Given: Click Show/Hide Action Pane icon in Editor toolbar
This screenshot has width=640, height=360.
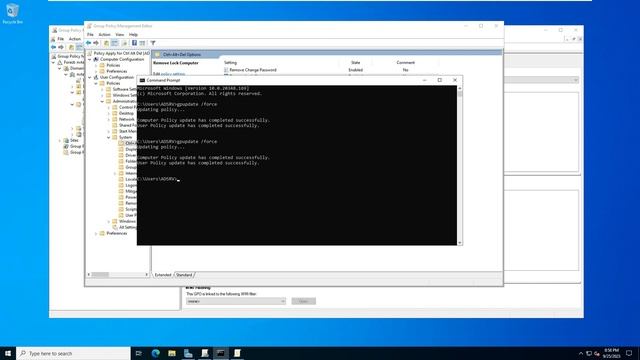Looking at the screenshot, I should pyautogui.click(x=142, y=43).
